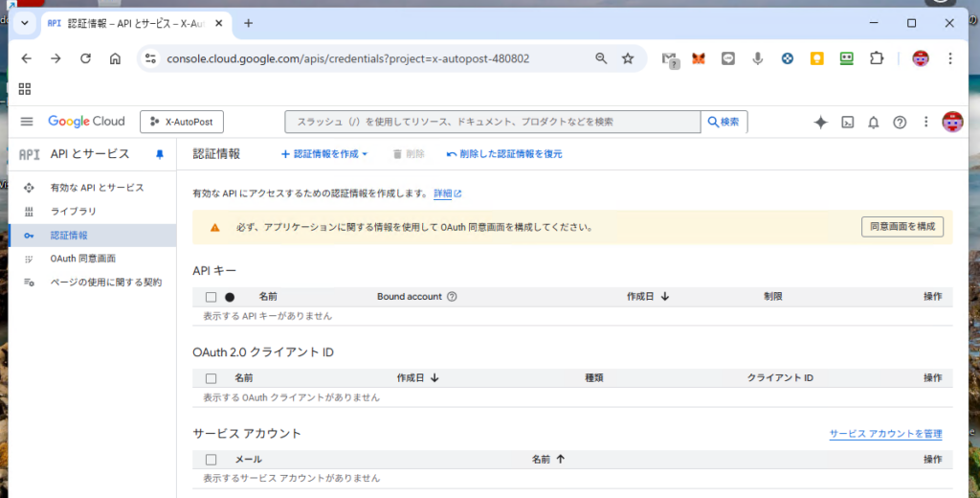Expand the 認証情報を作成 dropdown
Viewport: 980px width, 498px height.
(324, 154)
